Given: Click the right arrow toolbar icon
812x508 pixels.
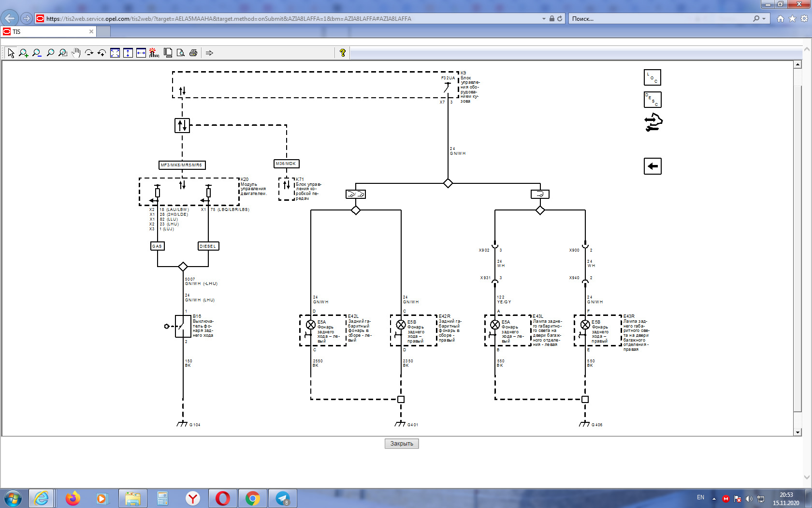Looking at the screenshot, I should coord(209,53).
